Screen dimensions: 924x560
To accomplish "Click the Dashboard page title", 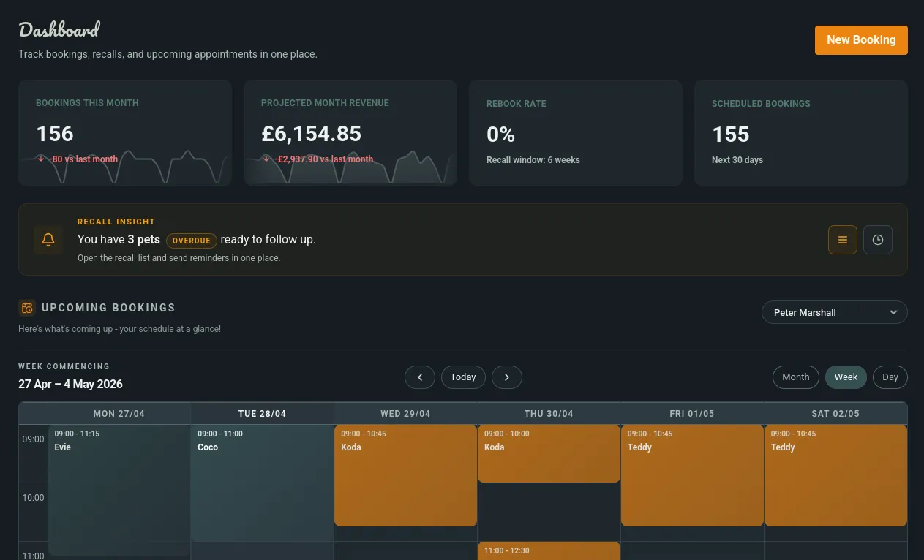I will 59,30.
